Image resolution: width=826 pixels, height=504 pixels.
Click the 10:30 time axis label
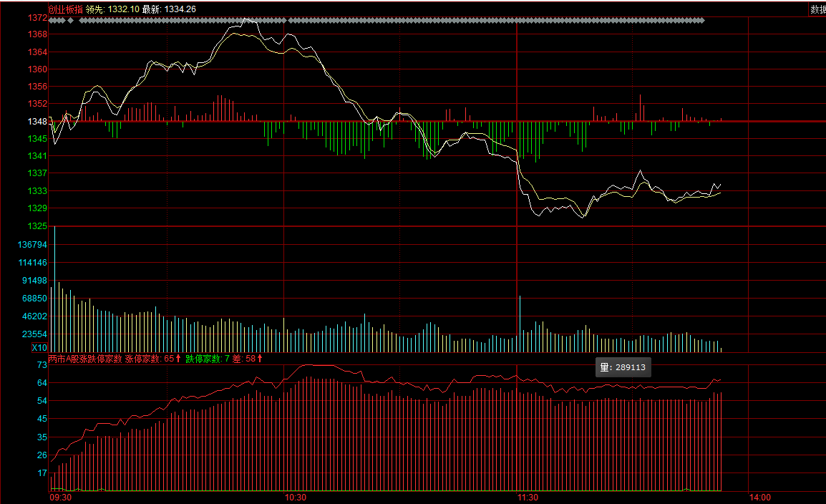[295, 497]
